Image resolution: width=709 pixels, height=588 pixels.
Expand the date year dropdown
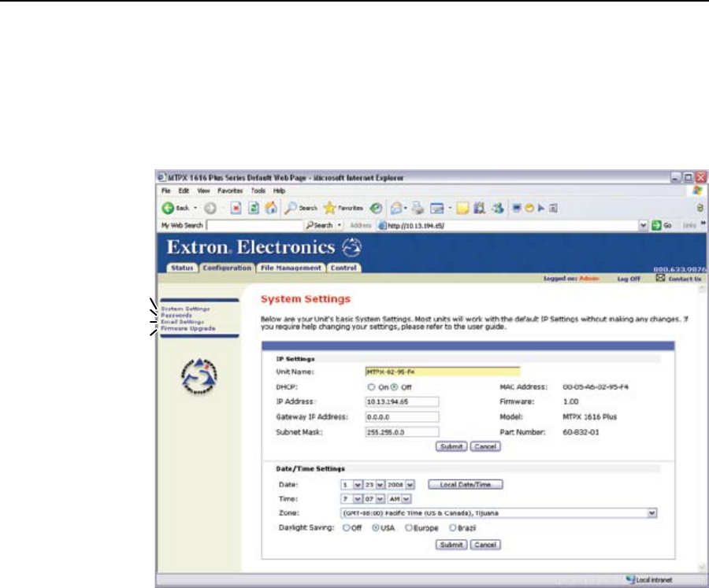[408, 484]
